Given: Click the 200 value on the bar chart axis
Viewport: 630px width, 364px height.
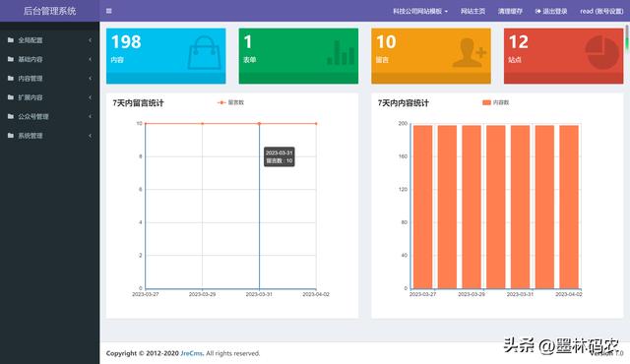Looking at the screenshot, I should 403,124.
